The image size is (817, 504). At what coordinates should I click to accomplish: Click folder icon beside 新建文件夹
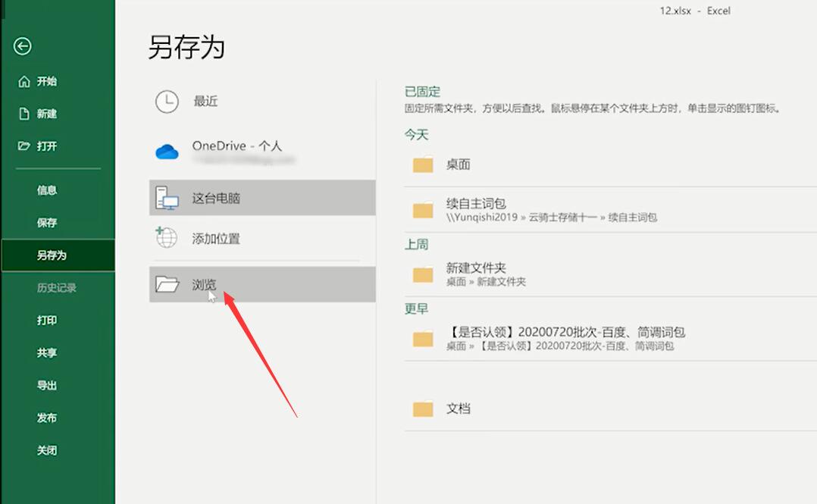[x=423, y=274]
